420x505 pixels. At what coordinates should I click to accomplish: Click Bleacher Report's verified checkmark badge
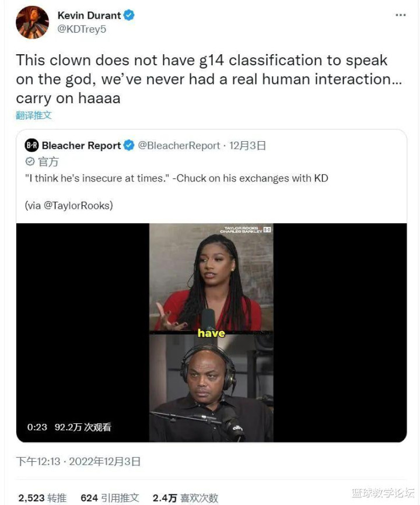129,146
